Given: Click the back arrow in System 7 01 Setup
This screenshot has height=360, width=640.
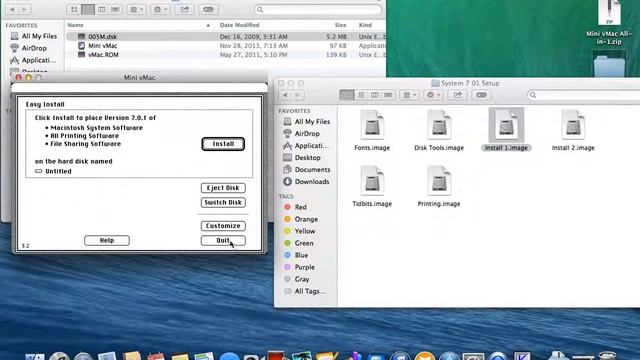Looking at the screenshot, I should 285,95.
